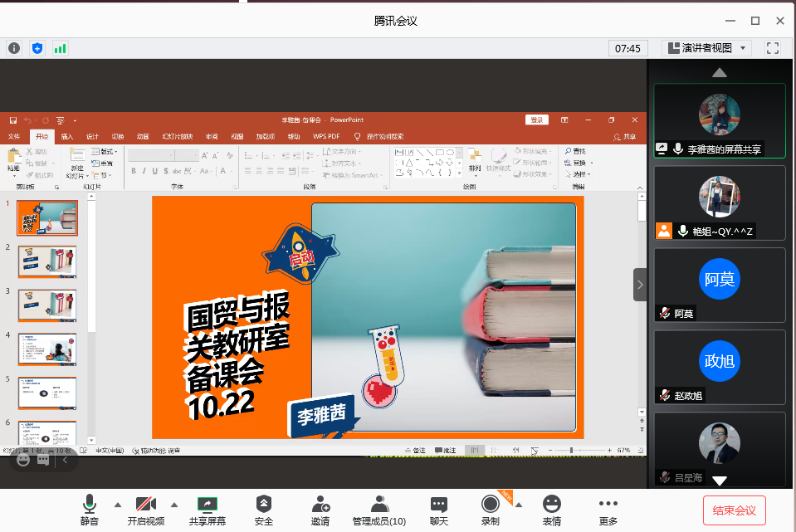This screenshot has width=796, height=532.
Task: Click 结束会议 to end meeting
Action: coord(735,510)
